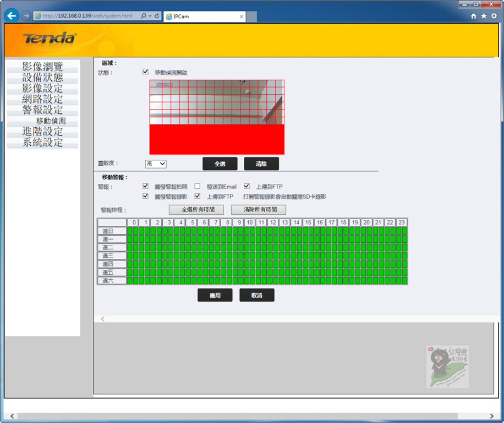This screenshot has height=423, width=504.
Task: Click the search magnifier in address bar
Action: coord(144,16)
